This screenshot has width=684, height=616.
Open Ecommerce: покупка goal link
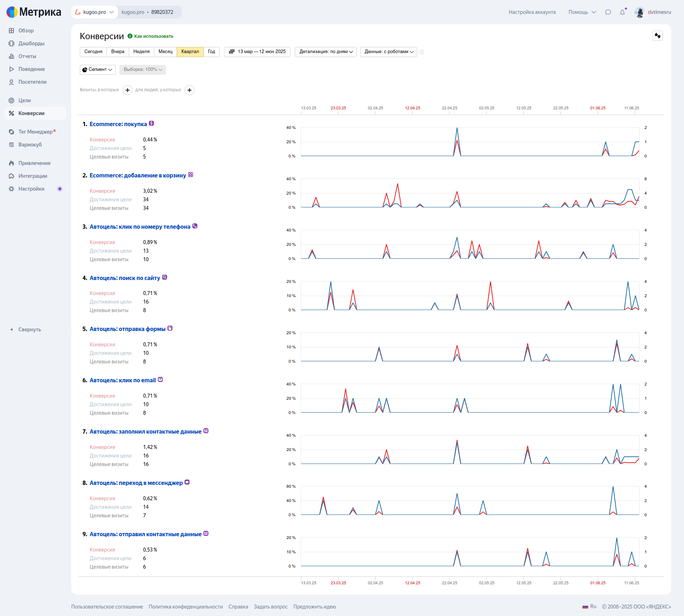[x=118, y=124]
